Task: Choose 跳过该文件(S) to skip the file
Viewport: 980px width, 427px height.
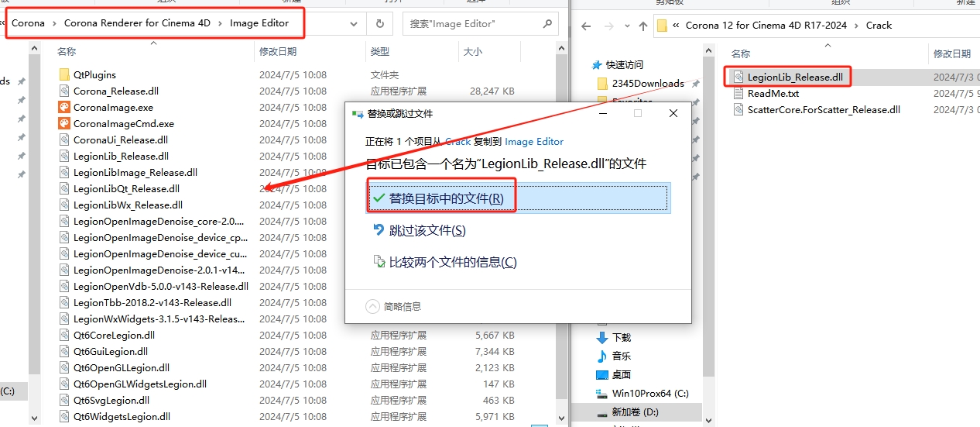Action: pyautogui.click(x=427, y=230)
